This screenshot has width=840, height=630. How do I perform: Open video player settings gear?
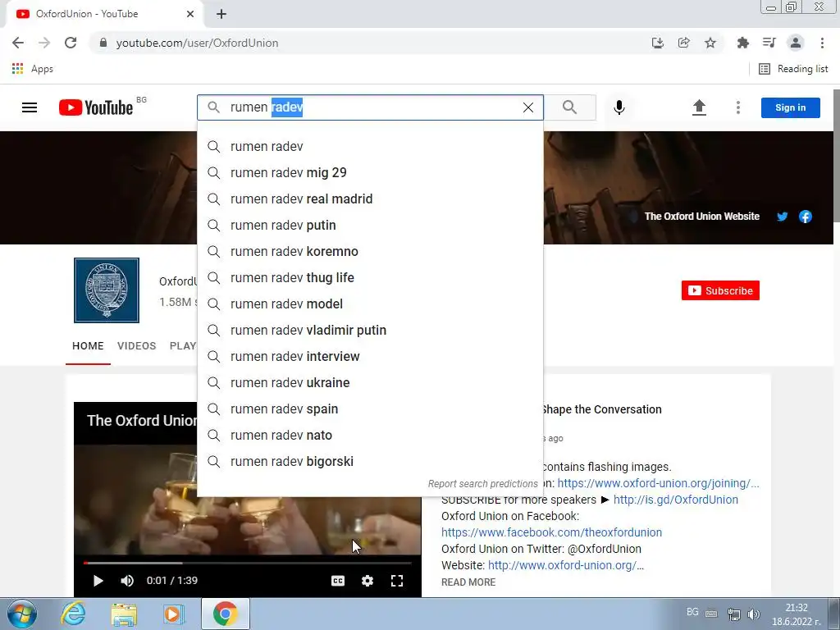point(367,581)
